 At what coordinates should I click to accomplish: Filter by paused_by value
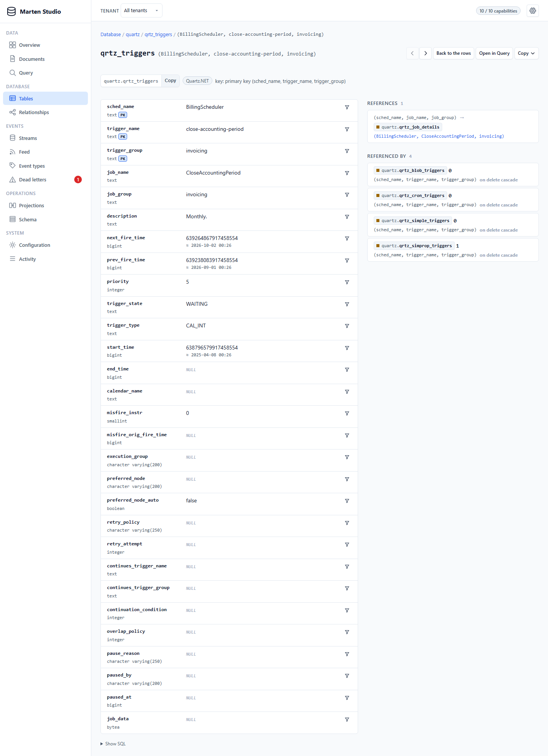347,676
